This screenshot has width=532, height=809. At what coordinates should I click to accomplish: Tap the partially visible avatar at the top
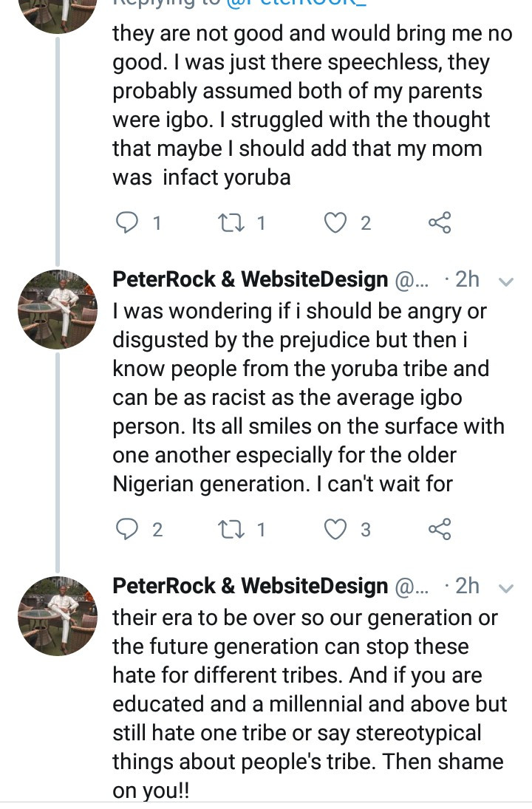58,11
